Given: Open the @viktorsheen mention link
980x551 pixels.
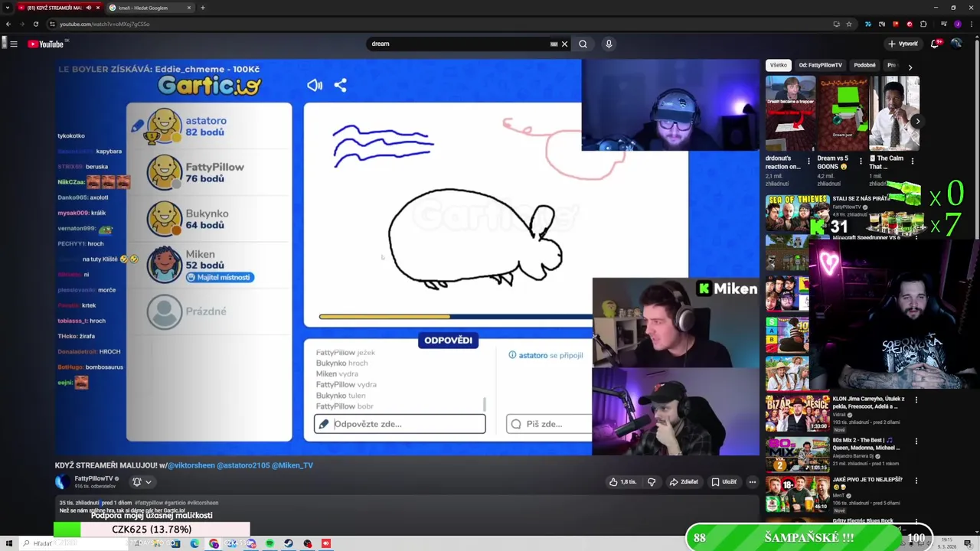Looking at the screenshot, I should tap(191, 465).
